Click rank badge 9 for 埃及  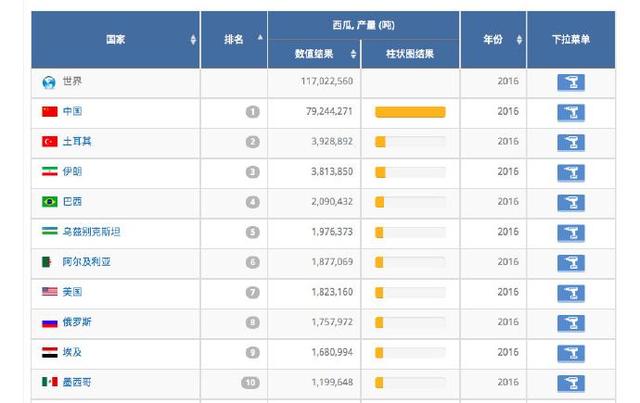[252, 352]
